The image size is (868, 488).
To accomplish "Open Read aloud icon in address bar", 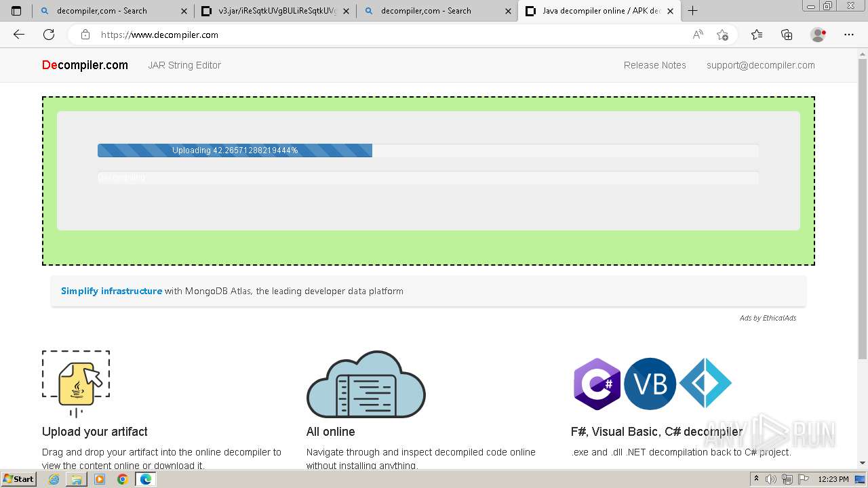I will [x=698, y=35].
